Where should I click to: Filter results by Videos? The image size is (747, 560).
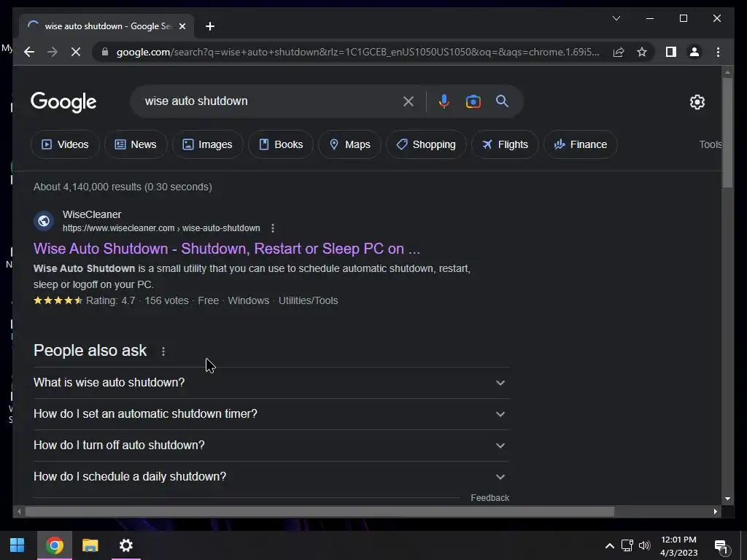(x=65, y=144)
